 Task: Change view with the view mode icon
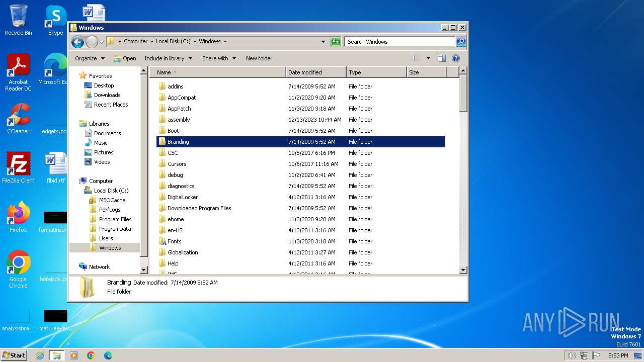click(416, 58)
